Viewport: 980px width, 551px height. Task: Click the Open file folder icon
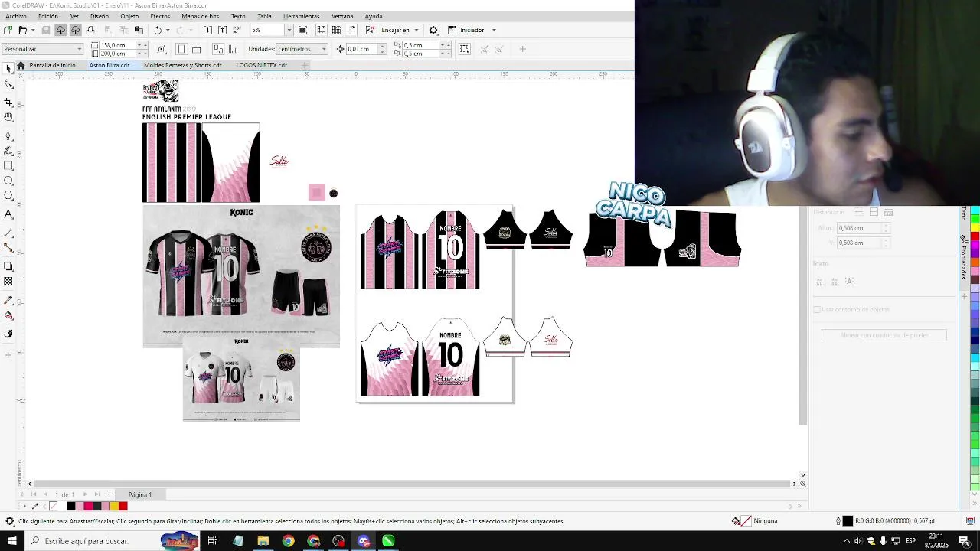pos(22,30)
